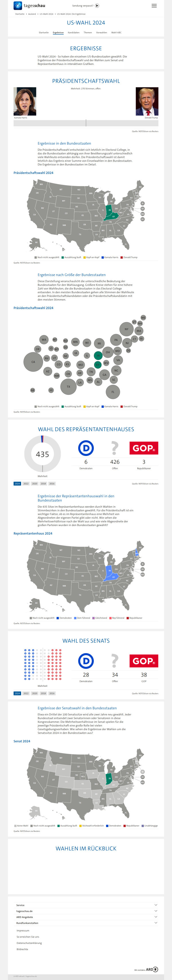Open the Wahl-ABC tab

pyautogui.click(x=116, y=33)
